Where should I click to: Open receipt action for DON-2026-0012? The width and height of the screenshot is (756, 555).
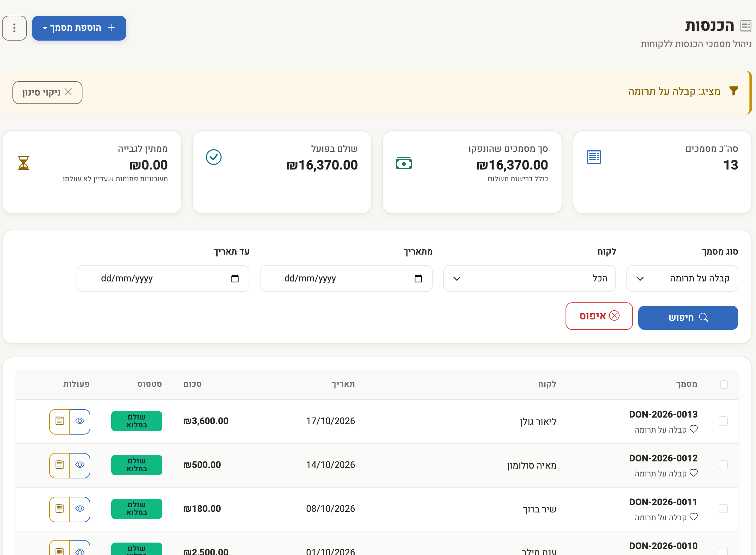[60, 465]
